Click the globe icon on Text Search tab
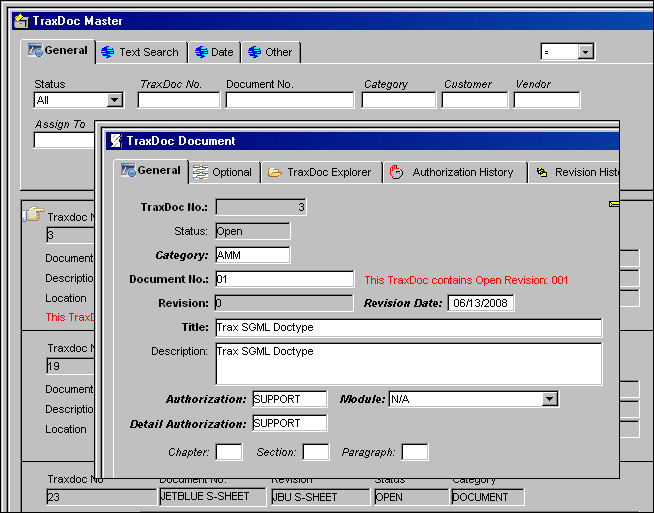 click(x=108, y=52)
